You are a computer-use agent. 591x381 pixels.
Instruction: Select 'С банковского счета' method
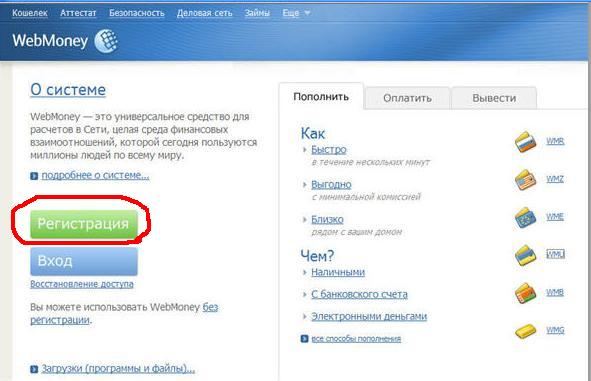pos(359,294)
